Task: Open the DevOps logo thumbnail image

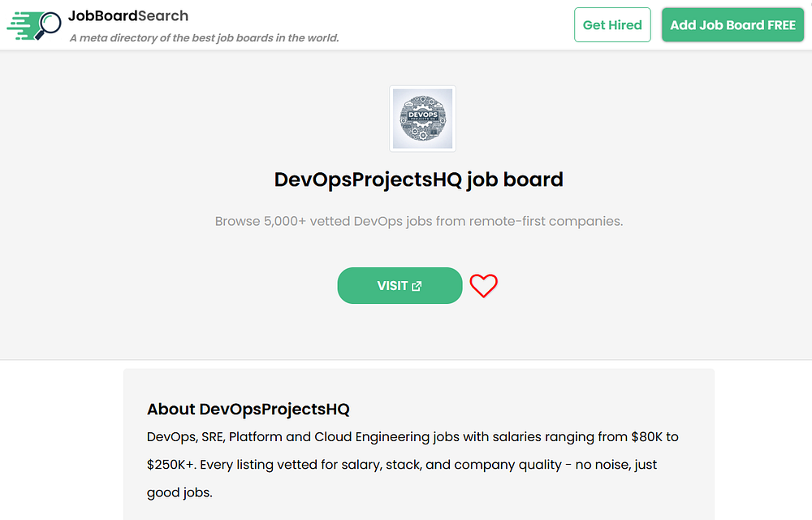Action: pyautogui.click(x=422, y=119)
